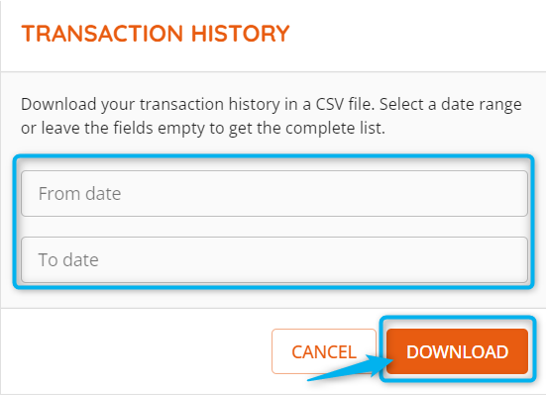Click the From date input field
546x395 pixels.
tap(274, 193)
